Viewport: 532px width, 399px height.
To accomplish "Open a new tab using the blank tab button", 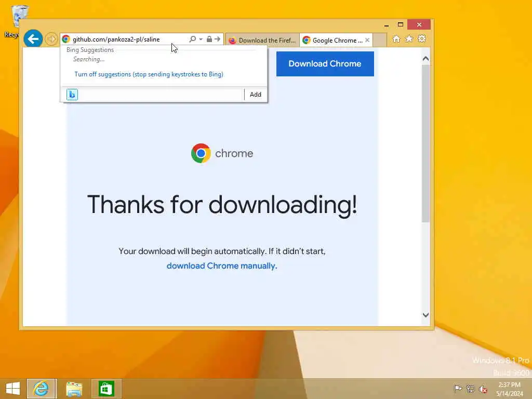I will [380, 40].
